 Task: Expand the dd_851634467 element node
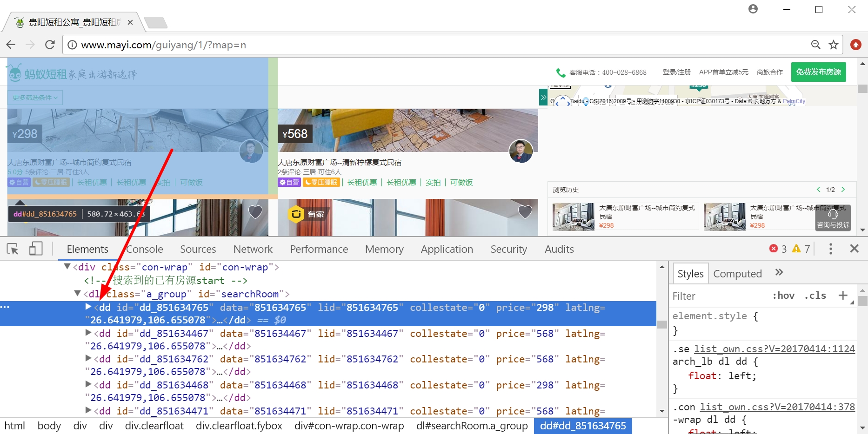(88, 333)
